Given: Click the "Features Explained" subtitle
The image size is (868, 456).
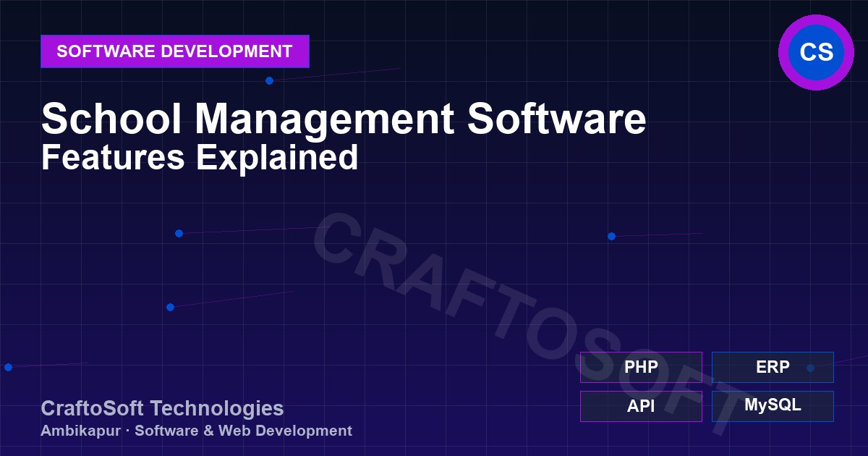Looking at the screenshot, I should click(200, 157).
